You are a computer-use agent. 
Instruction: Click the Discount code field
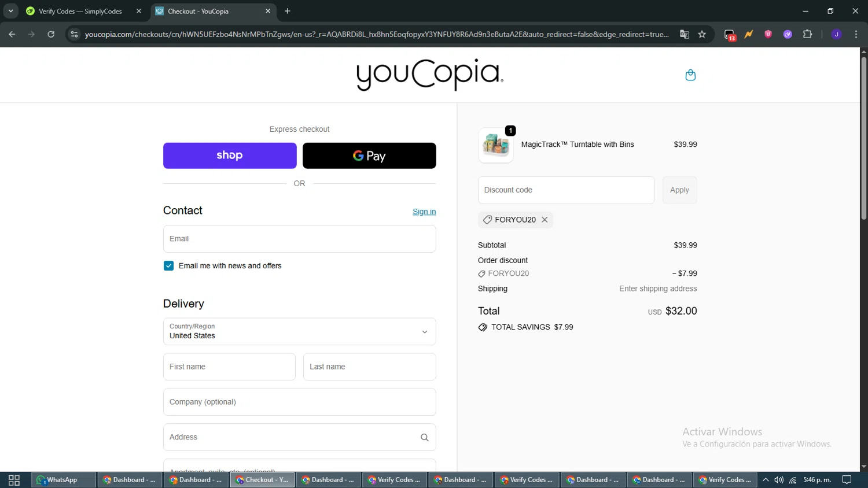click(x=566, y=190)
